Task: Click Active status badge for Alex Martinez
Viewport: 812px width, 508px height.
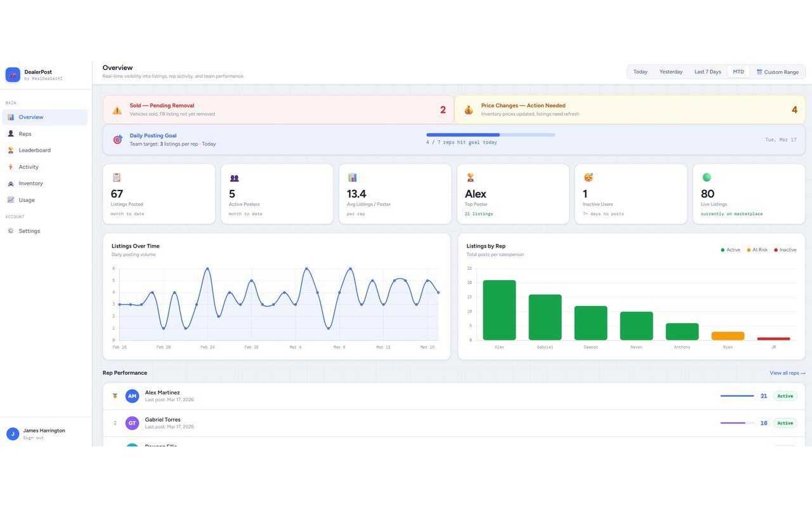Action: tap(785, 396)
